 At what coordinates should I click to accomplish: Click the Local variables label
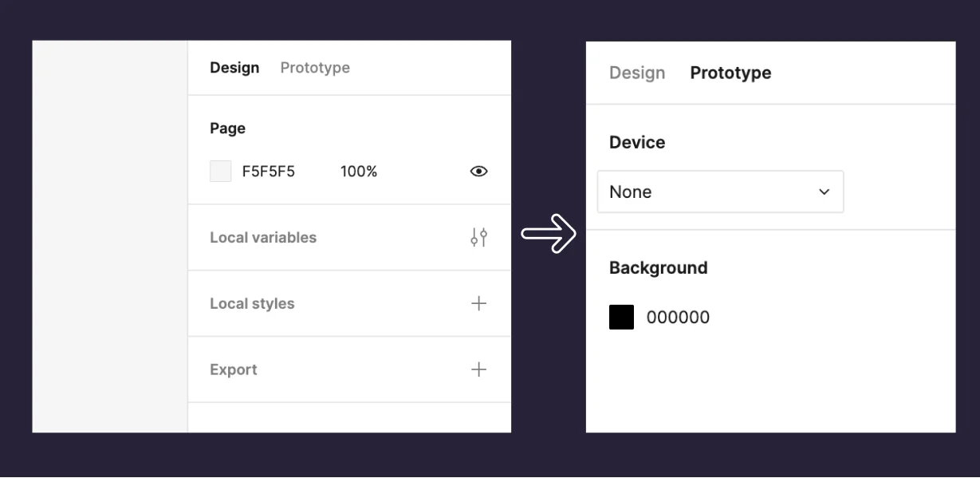coord(263,237)
